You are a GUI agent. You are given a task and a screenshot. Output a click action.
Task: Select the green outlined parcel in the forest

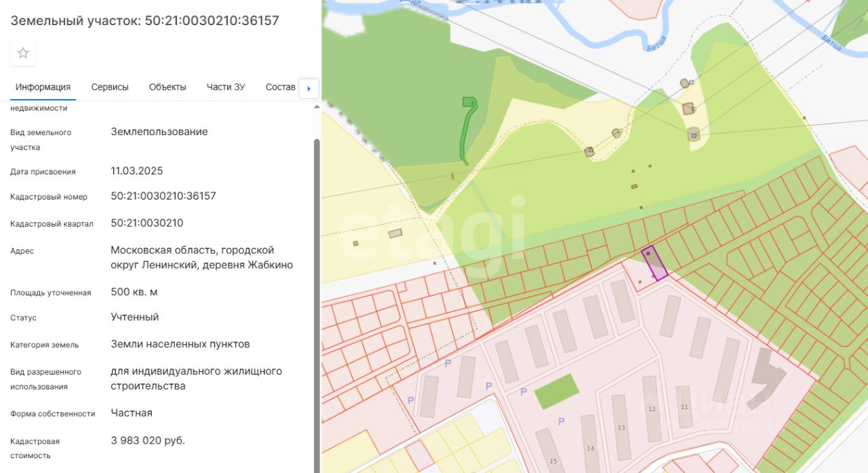pos(468,129)
